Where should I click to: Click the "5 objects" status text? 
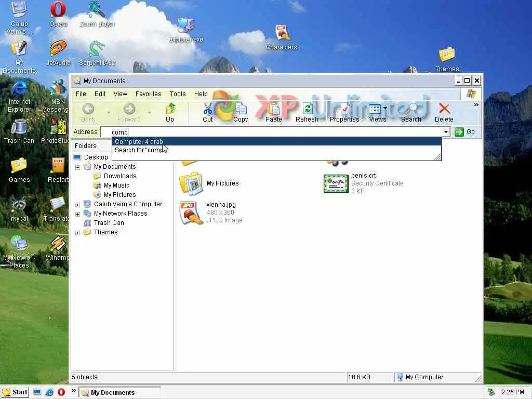85,377
